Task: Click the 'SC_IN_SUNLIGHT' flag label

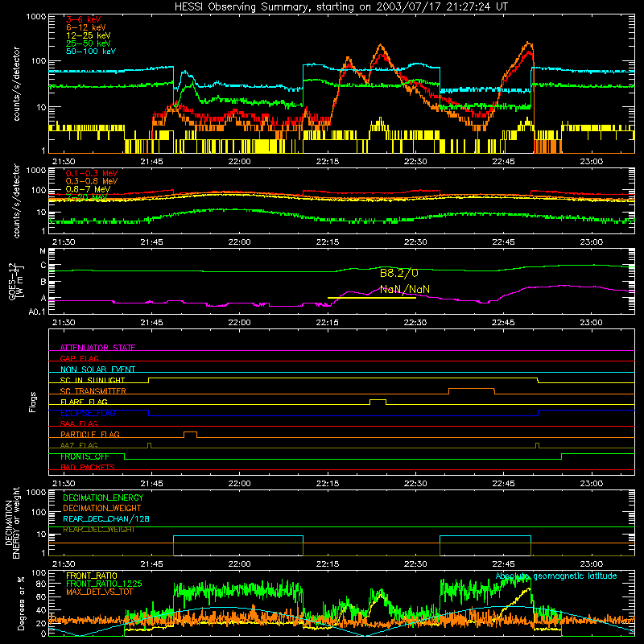Action: pos(93,380)
